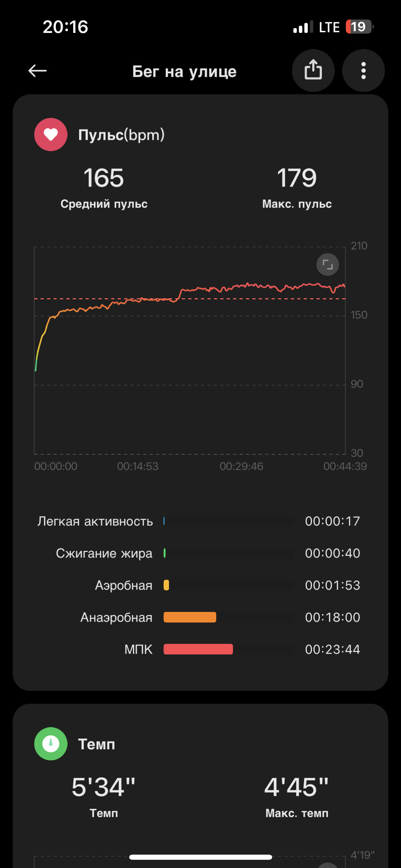This screenshot has width=401, height=868.
Task: Tap the green pace gauge icon
Action: [x=51, y=744]
